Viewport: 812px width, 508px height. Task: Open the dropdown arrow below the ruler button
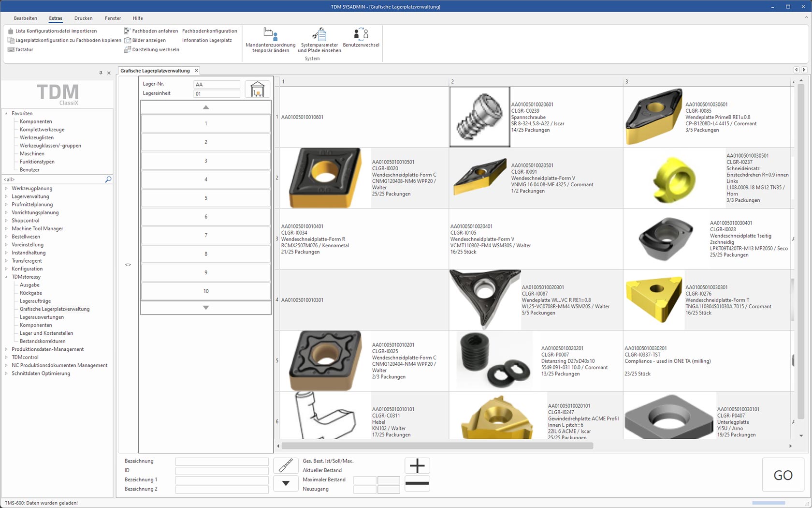(286, 483)
